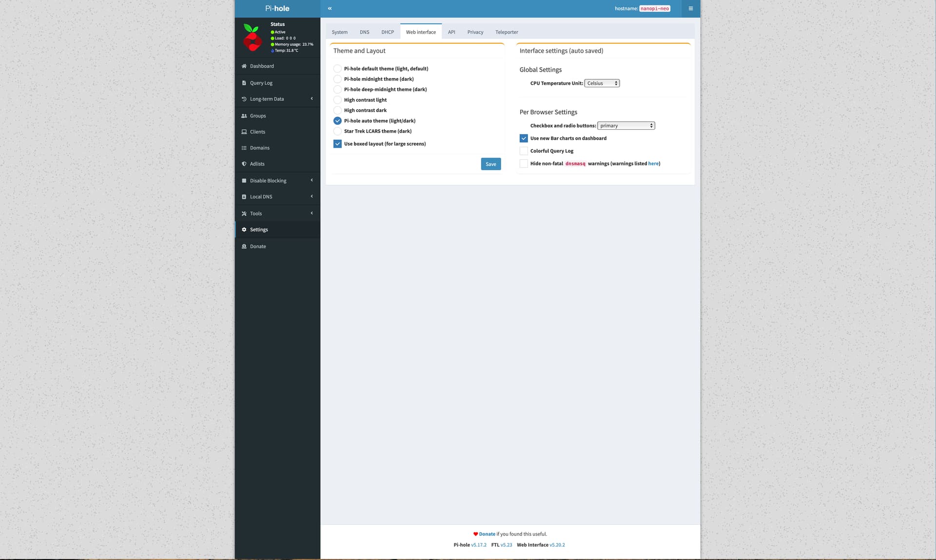Open the Adlists page
This screenshot has height=560, width=936.
(x=257, y=164)
